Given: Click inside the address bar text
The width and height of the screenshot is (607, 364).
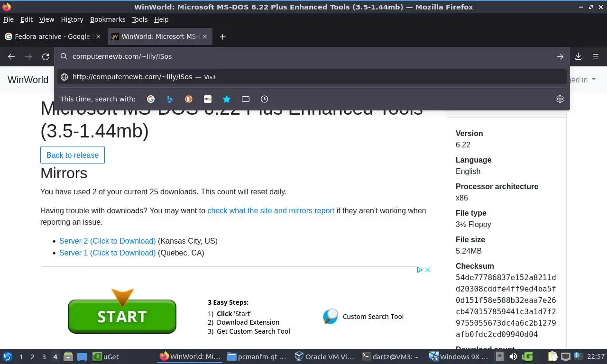Looking at the screenshot, I should [x=122, y=56].
